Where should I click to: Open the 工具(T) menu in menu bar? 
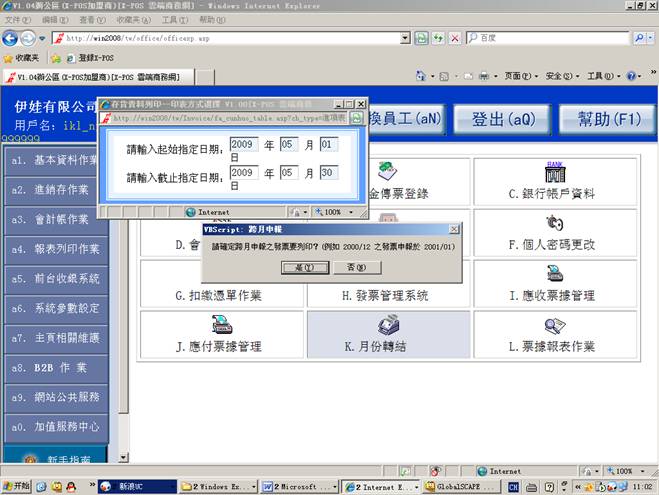click(174, 19)
